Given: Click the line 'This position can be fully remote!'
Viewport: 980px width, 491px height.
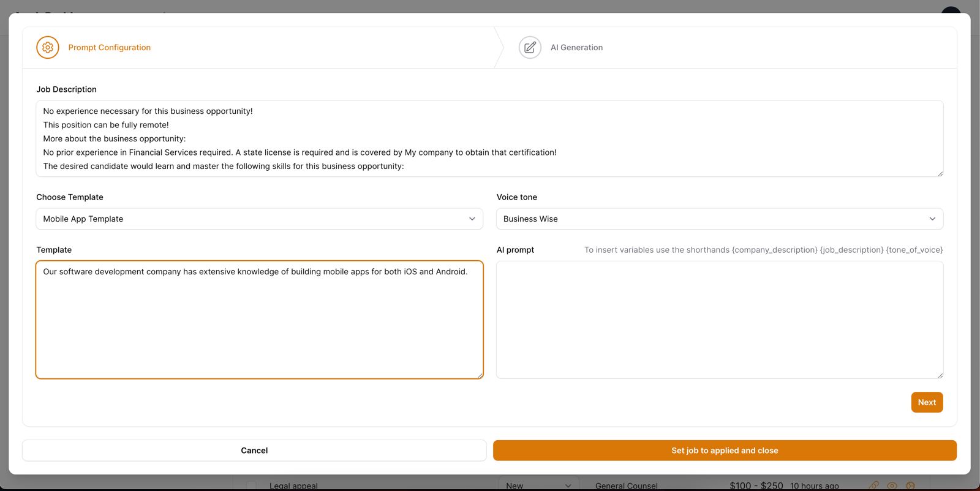Looking at the screenshot, I should [x=106, y=125].
